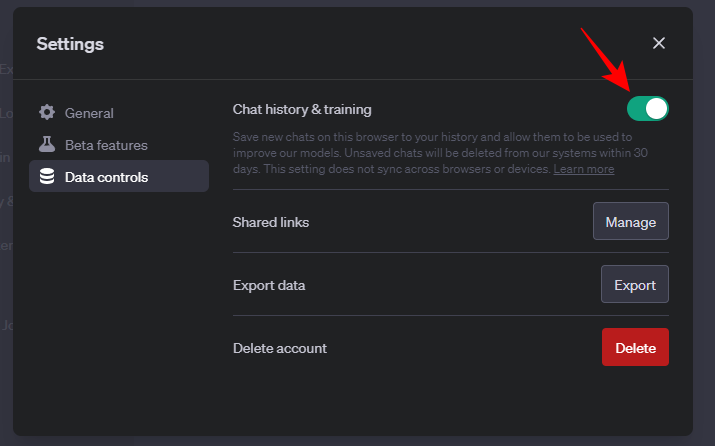The image size is (715, 446).
Task: Close the Settings dialog with X
Action: click(x=659, y=43)
